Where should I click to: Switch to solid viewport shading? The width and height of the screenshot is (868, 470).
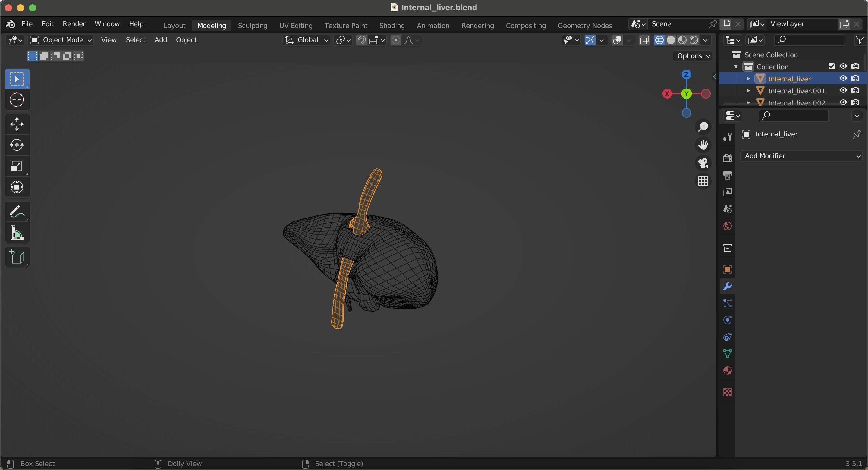coord(671,40)
